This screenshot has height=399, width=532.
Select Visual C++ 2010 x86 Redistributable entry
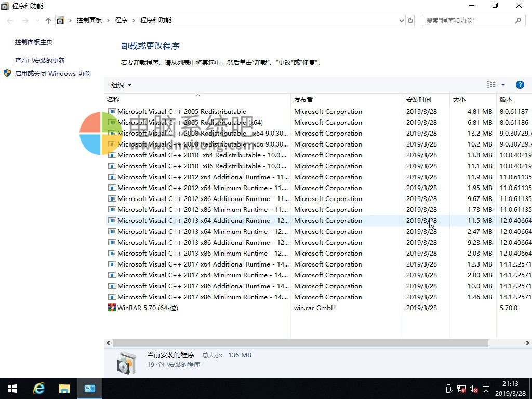319,166
